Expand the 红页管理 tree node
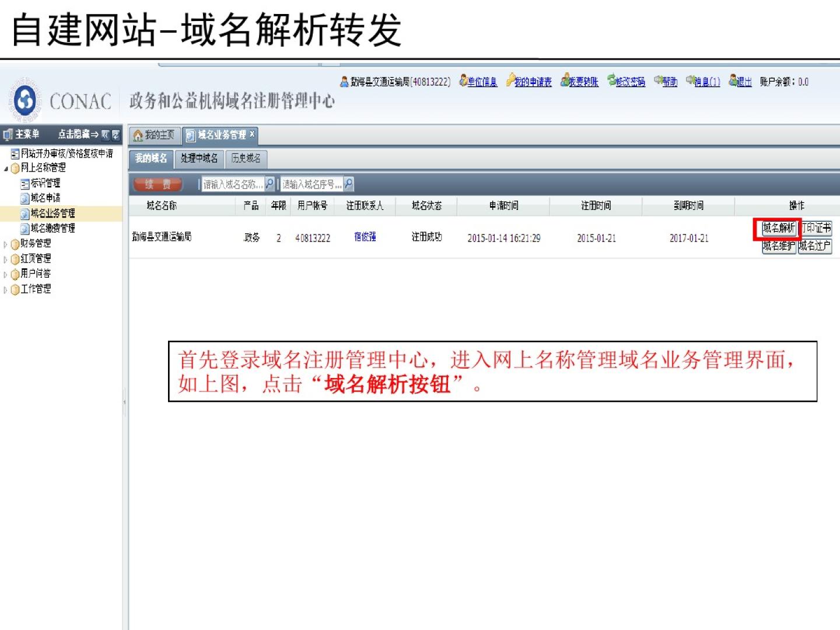This screenshot has height=630, width=840. [6, 260]
